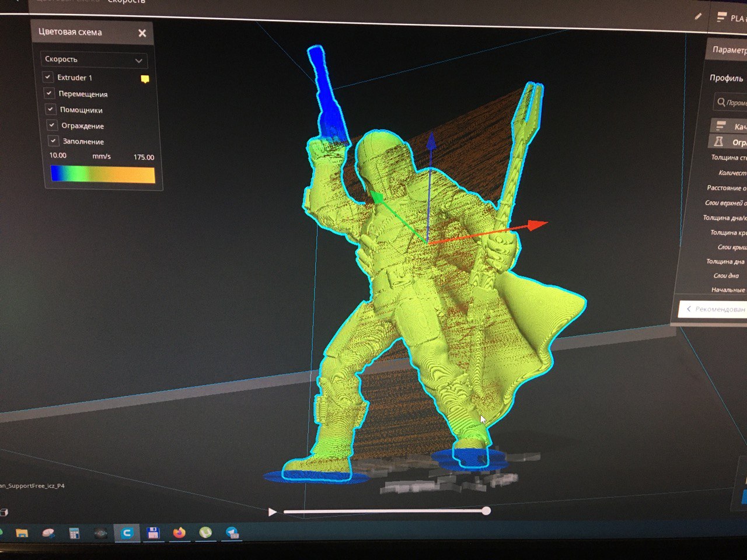Open File Explorer from the taskbar
The height and width of the screenshot is (560, 747).
[22, 533]
